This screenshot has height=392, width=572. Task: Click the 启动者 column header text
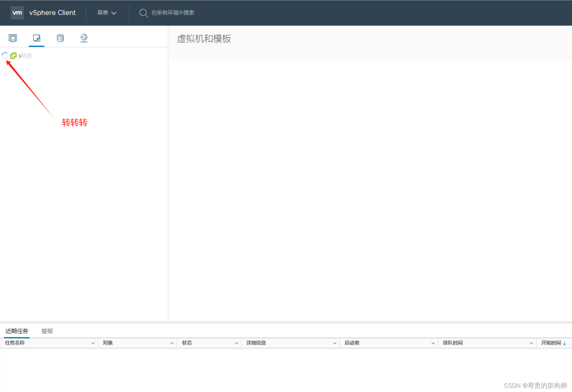[x=352, y=343]
